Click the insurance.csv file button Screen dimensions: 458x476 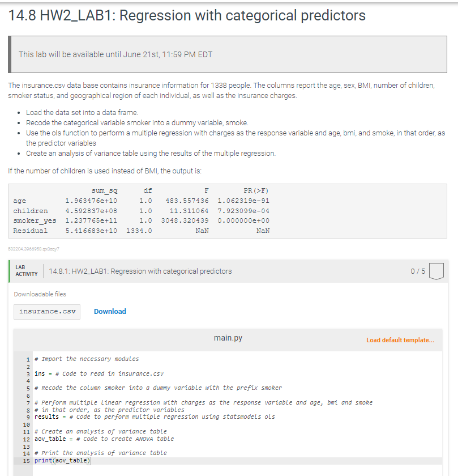click(x=47, y=311)
